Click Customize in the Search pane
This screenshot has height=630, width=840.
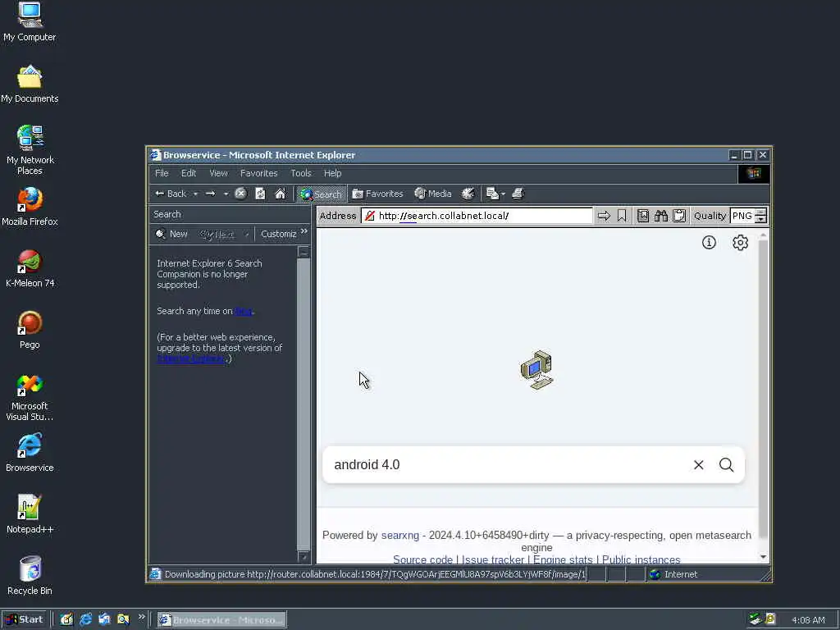pyautogui.click(x=279, y=234)
